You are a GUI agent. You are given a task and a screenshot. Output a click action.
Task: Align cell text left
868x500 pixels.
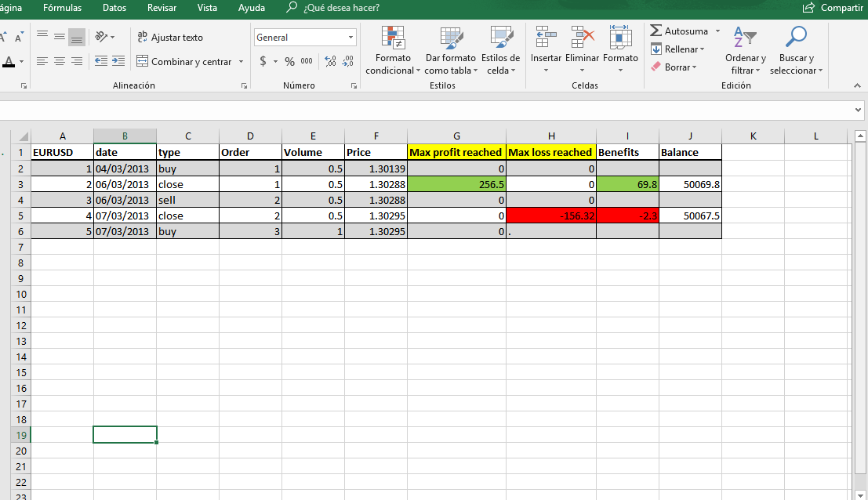42,61
